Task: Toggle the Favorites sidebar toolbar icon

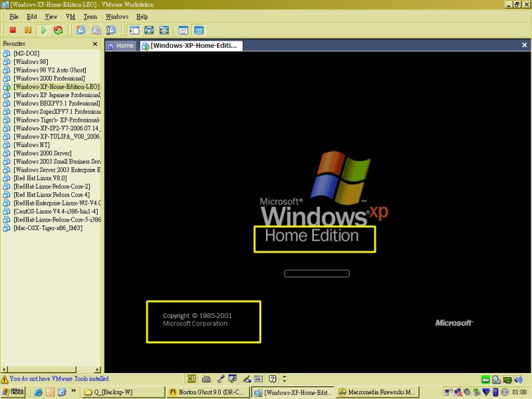Action: tap(134, 30)
